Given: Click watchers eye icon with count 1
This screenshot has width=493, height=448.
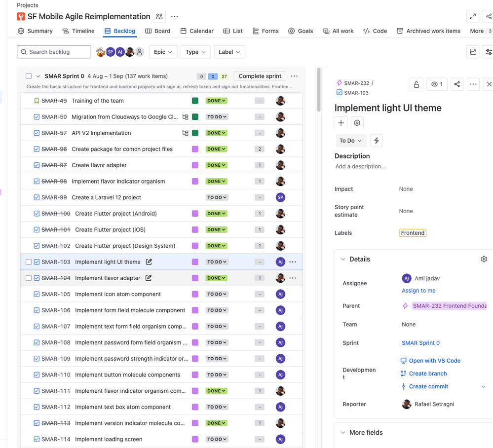Looking at the screenshot, I should pos(437,84).
